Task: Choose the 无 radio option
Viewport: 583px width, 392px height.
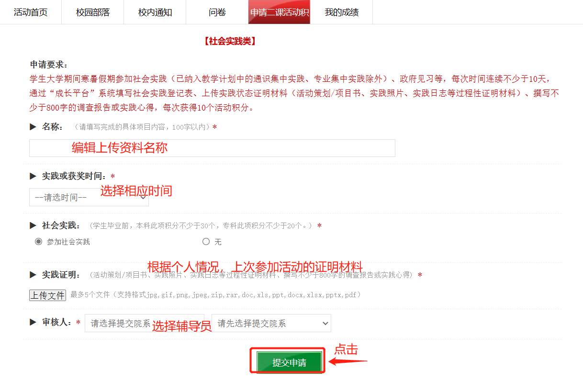Action: coord(206,242)
